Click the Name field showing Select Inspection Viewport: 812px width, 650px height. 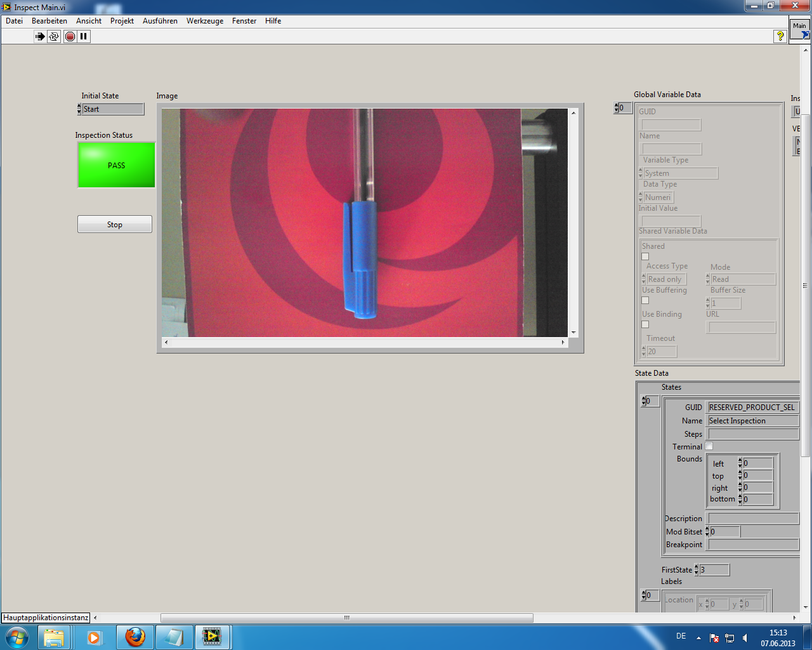coord(753,421)
